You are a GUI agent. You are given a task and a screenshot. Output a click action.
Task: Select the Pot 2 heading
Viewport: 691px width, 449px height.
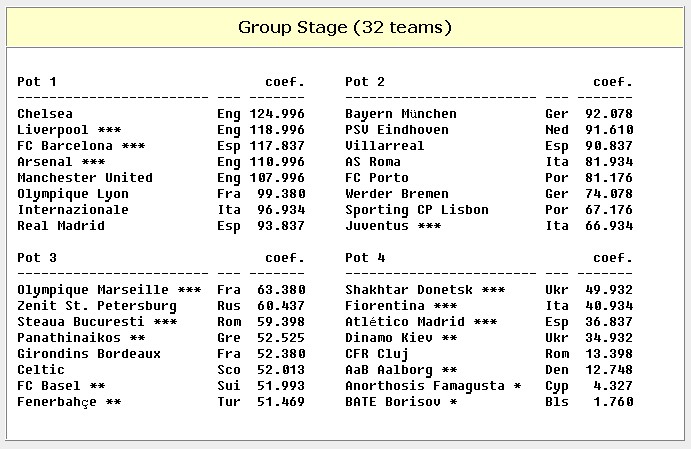click(x=365, y=82)
